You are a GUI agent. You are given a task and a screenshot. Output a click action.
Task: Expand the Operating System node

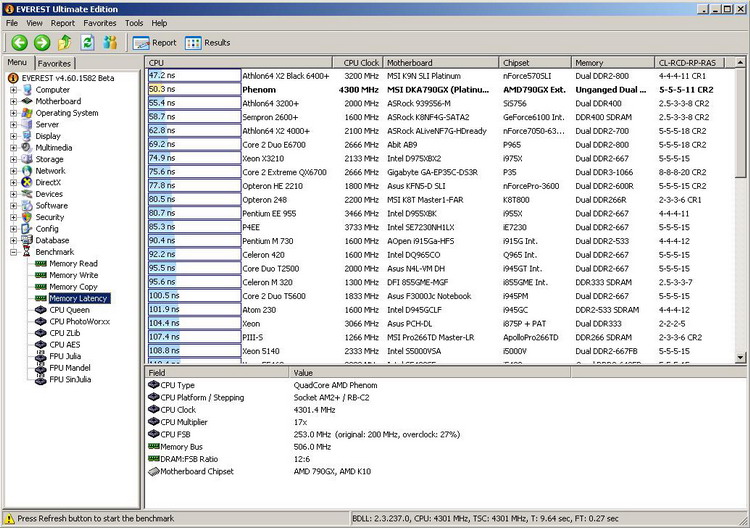click(x=13, y=113)
